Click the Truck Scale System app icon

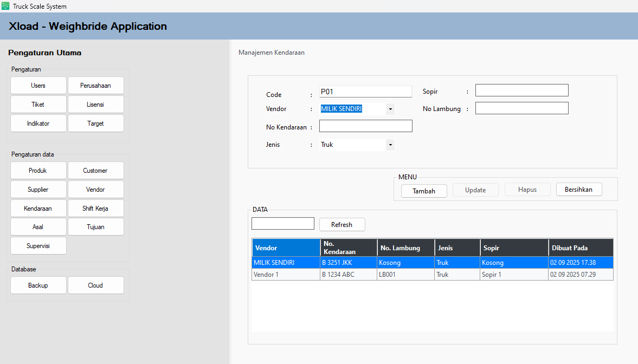click(x=5, y=6)
